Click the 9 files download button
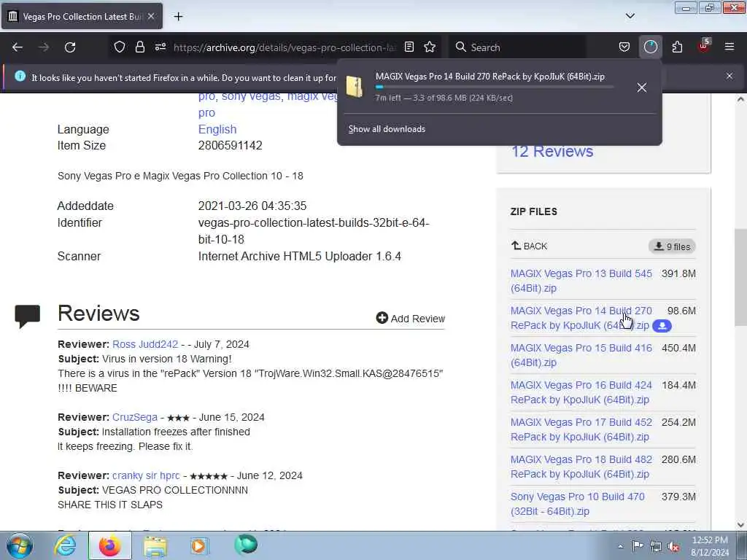Screen dimensions: 747x560 (x=672, y=246)
